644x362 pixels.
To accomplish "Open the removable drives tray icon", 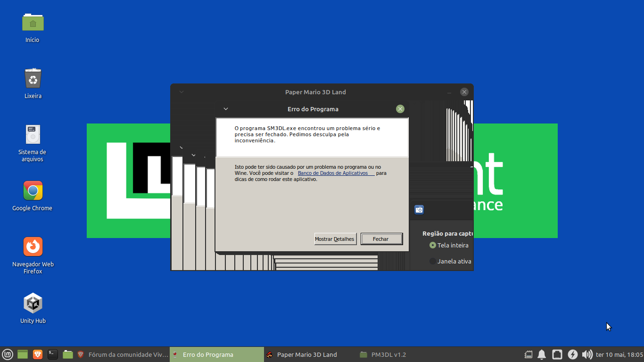I will (x=528, y=354).
